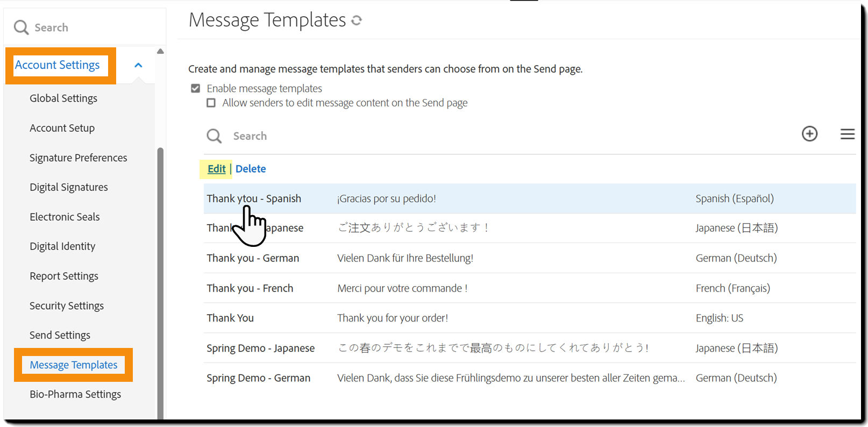Open Security Settings in sidebar
This screenshot has height=427, width=868.
(x=67, y=305)
